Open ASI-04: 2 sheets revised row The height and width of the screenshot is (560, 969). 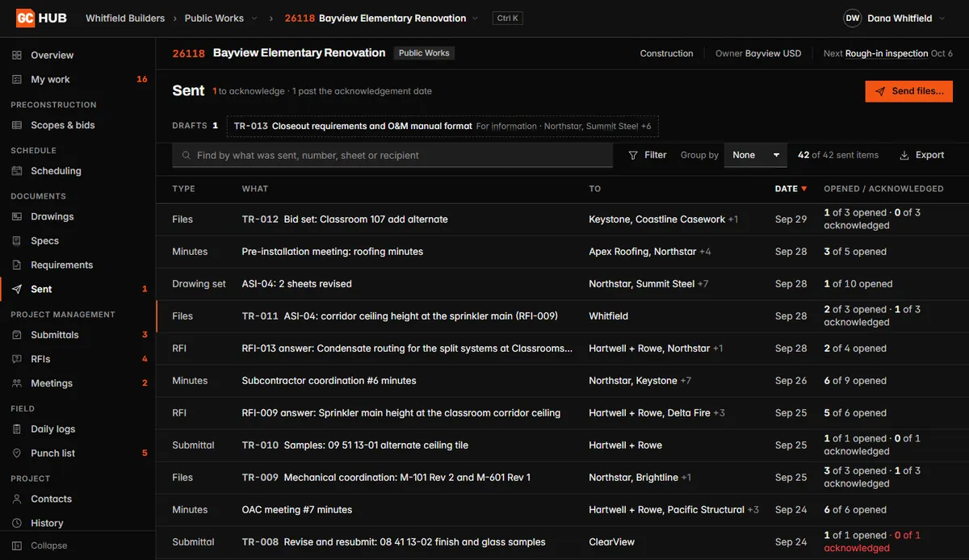[x=562, y=284]
